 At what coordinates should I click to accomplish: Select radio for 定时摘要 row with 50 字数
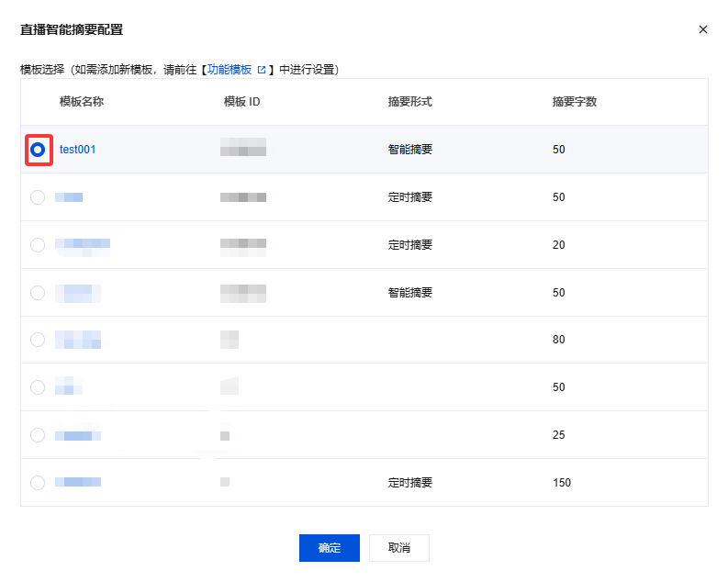[x=38, y=197]
